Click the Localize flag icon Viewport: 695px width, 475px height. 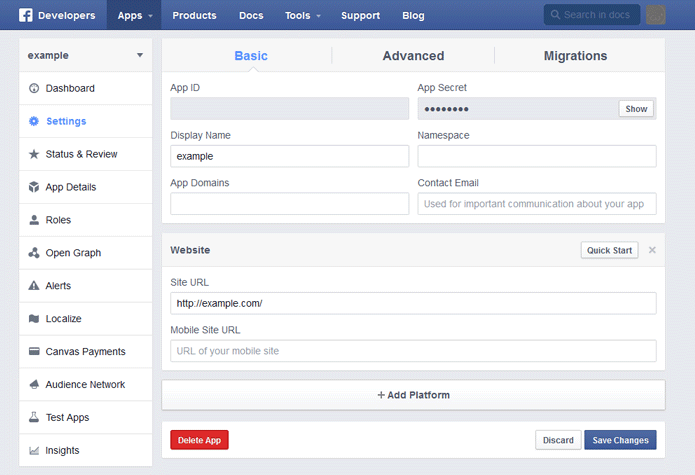pos(34,319)
